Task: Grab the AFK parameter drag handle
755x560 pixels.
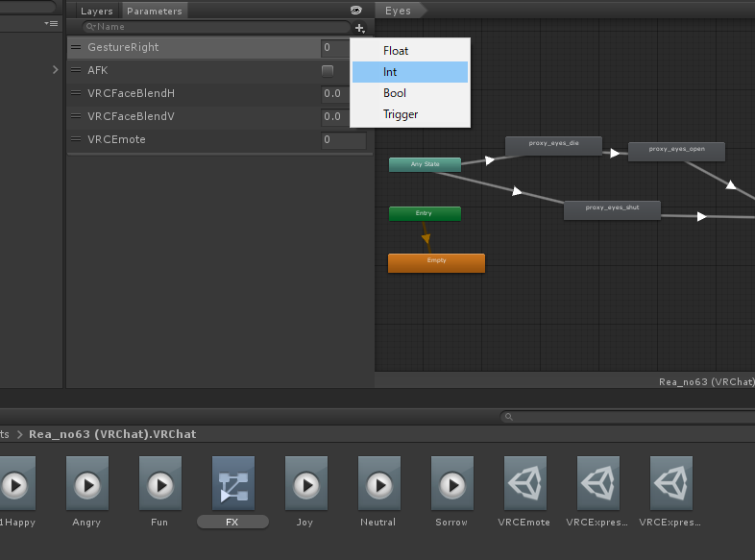Action: pyautogui.click(x=76, y=70)
